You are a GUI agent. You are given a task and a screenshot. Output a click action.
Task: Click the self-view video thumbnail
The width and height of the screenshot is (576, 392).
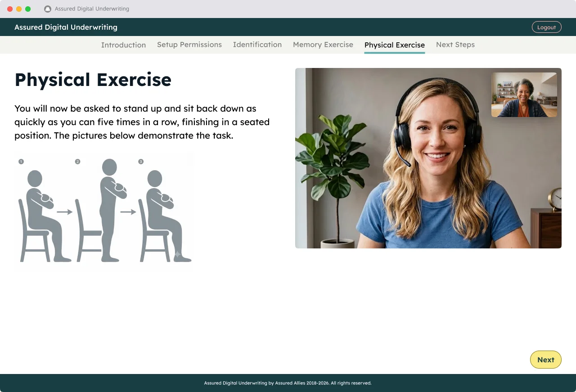tap(524, 95)
